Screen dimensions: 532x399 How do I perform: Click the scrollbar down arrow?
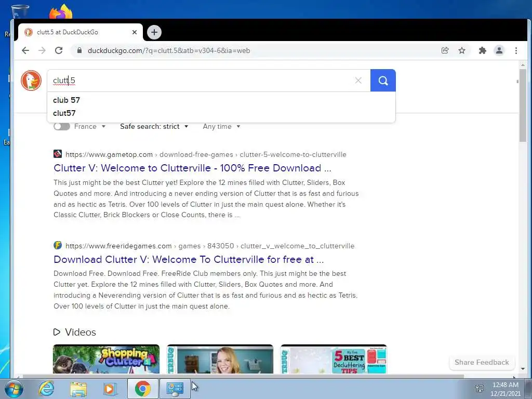pyautogui.click(x=523, y=369)
